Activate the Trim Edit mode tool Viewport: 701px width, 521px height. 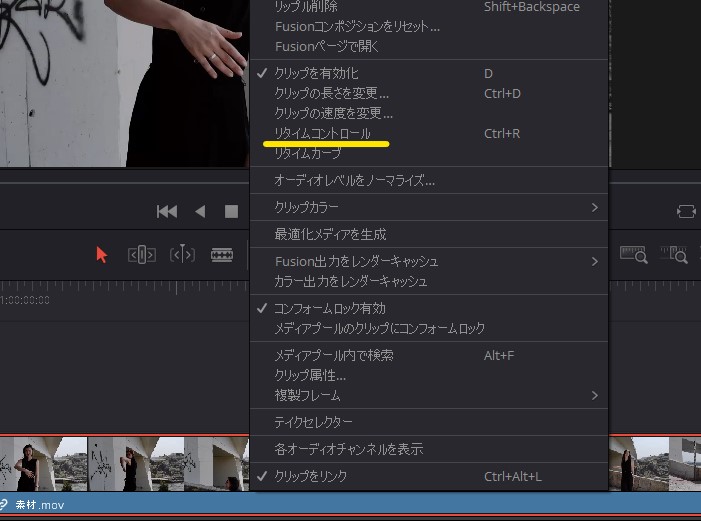point(142,255)
